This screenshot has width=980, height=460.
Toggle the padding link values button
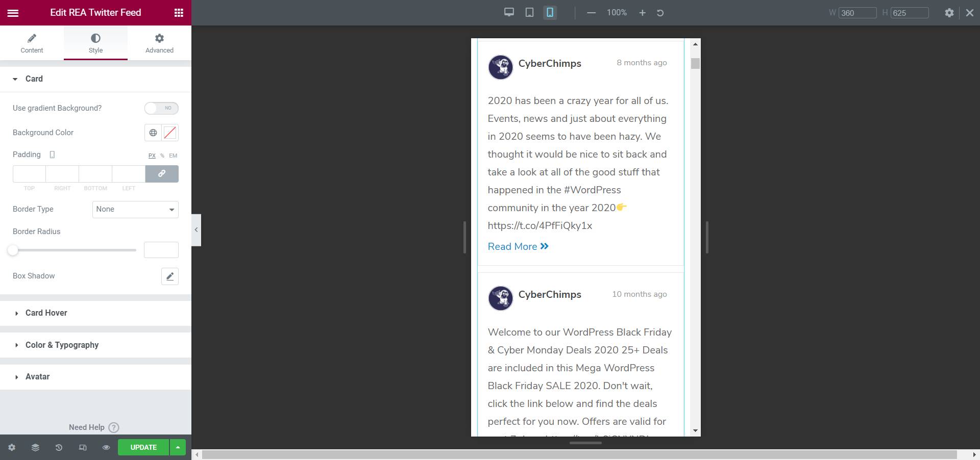[162, 174]
